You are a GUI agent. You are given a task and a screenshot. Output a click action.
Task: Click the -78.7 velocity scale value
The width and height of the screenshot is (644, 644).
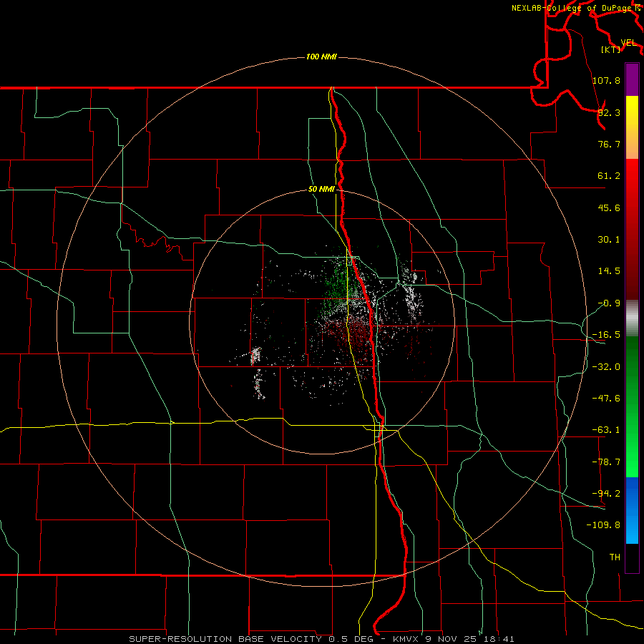pos(606,462)
